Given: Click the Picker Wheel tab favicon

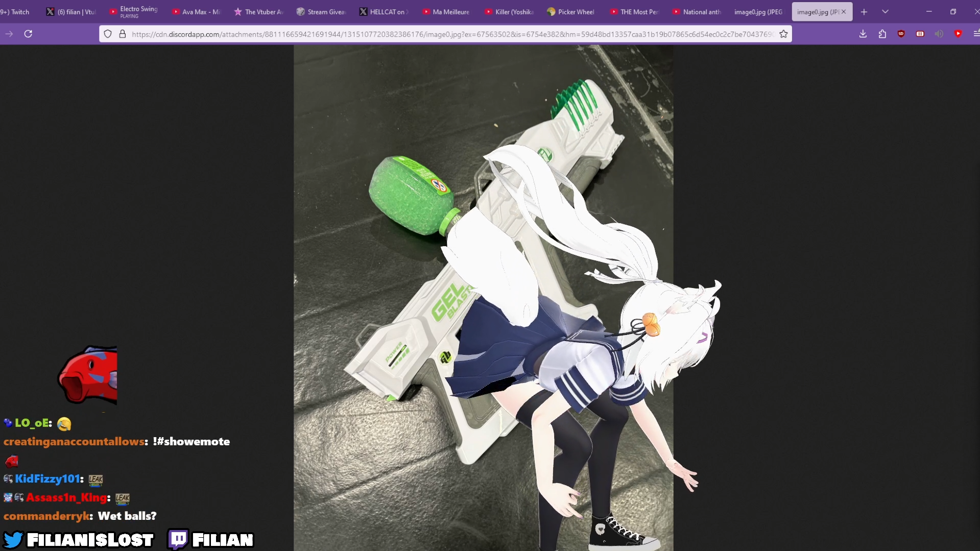Looking at the screenshot, I should click(x=551, y=12).
